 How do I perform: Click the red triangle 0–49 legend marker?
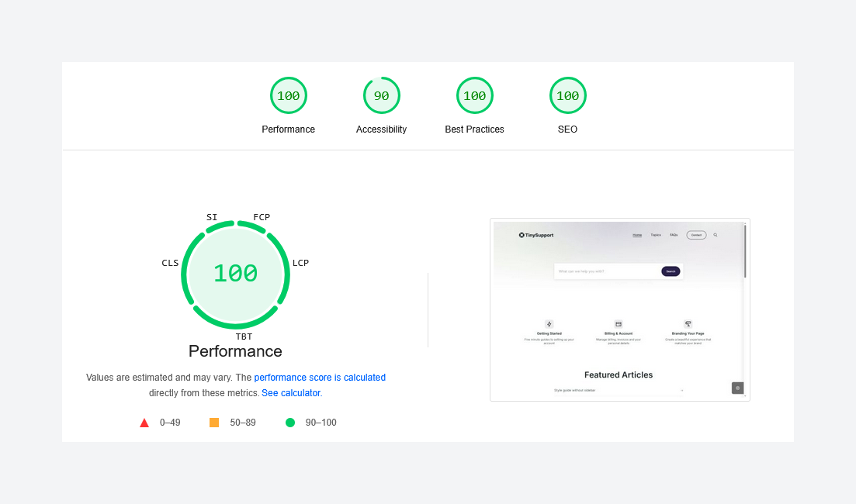click(144, 422)
